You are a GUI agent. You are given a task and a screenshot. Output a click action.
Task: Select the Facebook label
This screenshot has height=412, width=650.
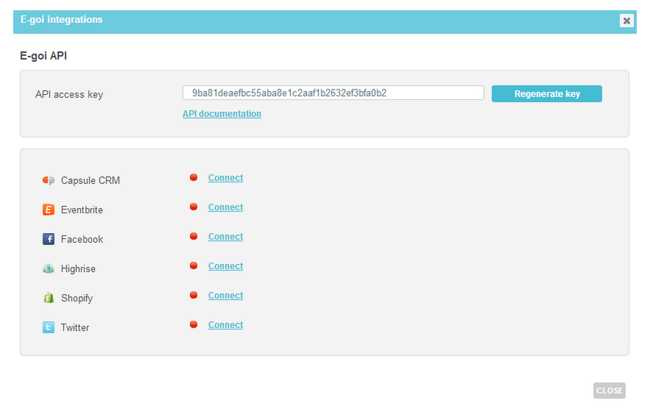(x=82, y=239)
